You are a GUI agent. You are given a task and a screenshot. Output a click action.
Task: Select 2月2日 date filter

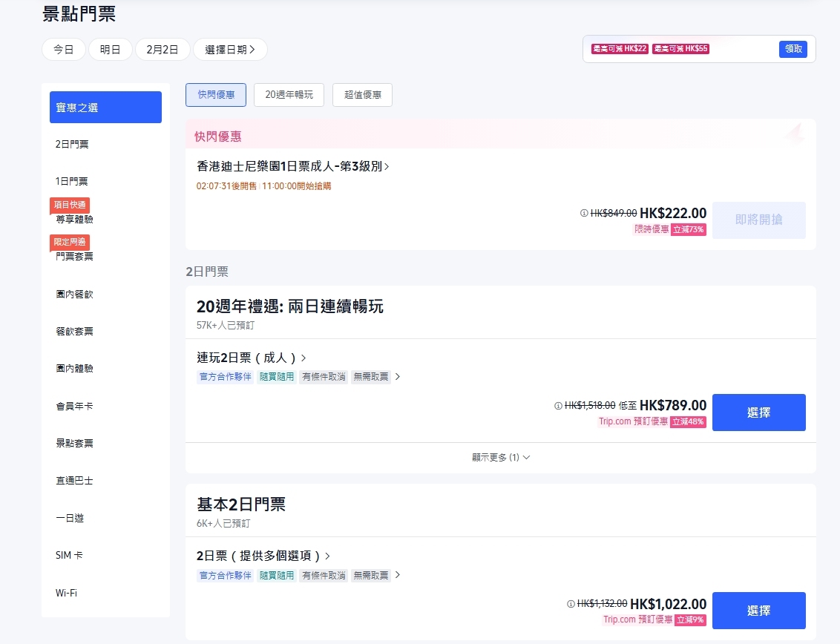pos(163,50)
